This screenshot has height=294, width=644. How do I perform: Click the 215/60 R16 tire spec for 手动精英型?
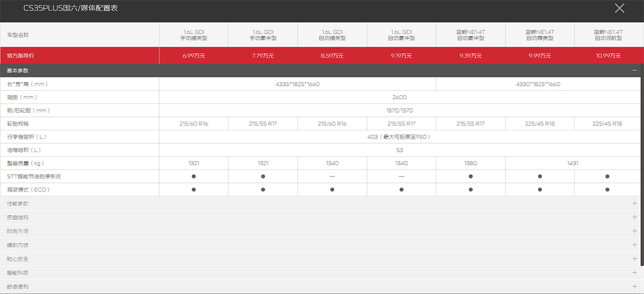point(194,123)
